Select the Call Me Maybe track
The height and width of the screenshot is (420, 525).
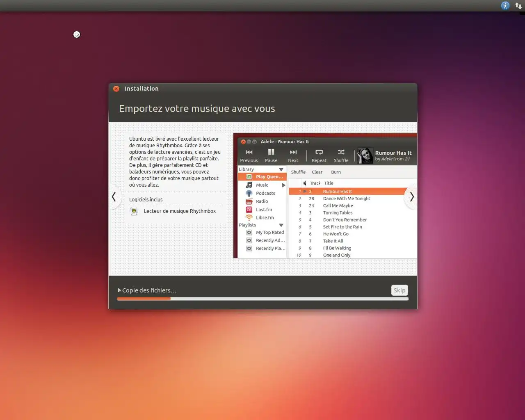(x=353, y=205)
